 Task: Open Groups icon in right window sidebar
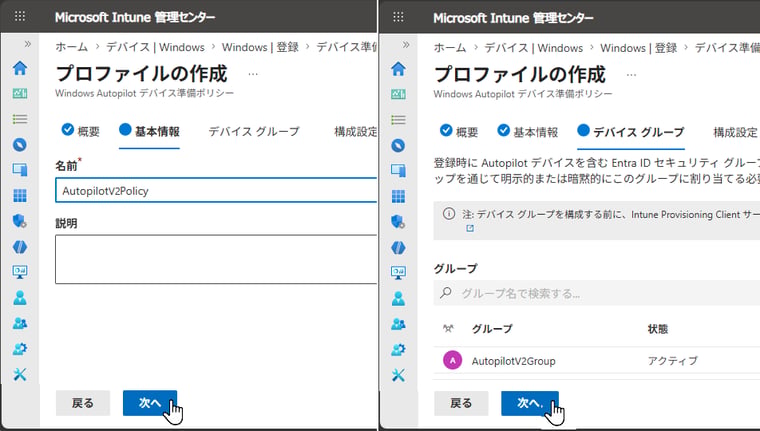click(398, 324)
